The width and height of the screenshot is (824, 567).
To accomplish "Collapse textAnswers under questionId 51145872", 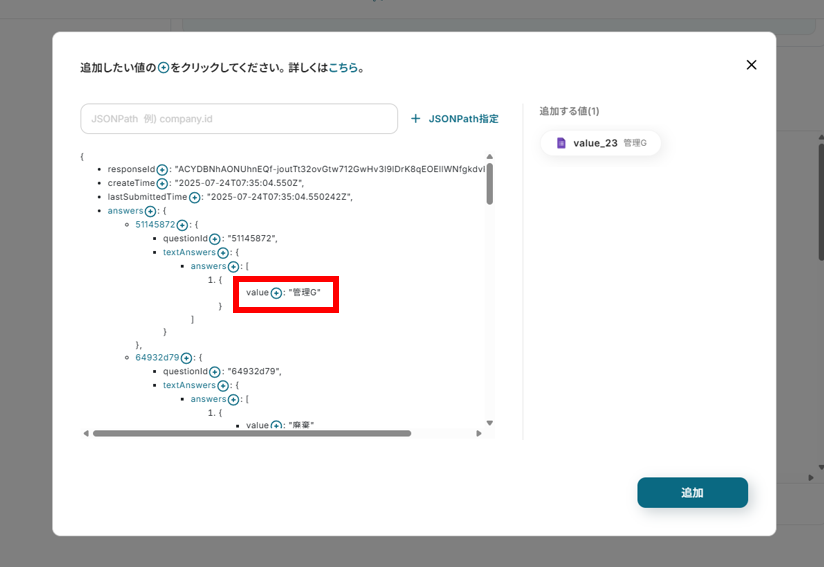I will coord(189,253).
